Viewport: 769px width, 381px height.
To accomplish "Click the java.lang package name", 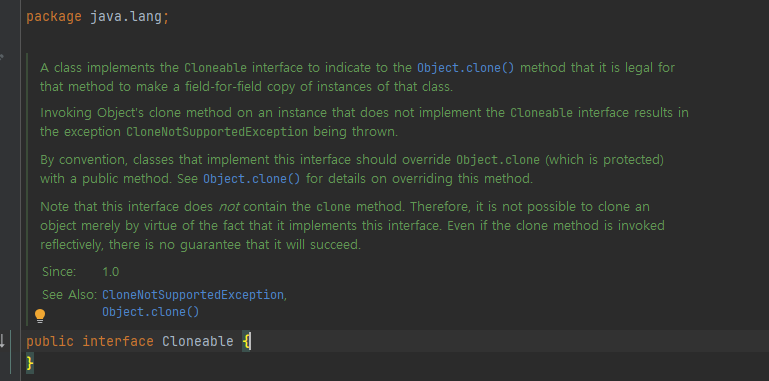I will [x=126, y=17].
